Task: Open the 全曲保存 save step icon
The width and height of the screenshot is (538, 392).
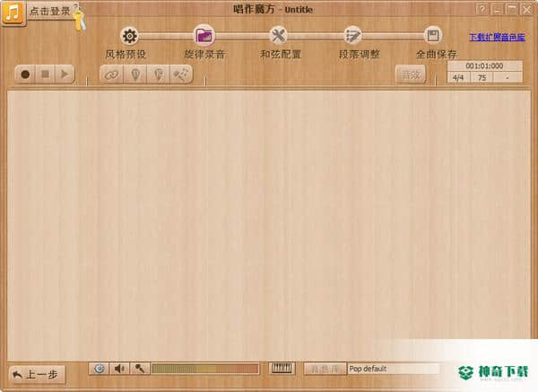Action: 433,35
